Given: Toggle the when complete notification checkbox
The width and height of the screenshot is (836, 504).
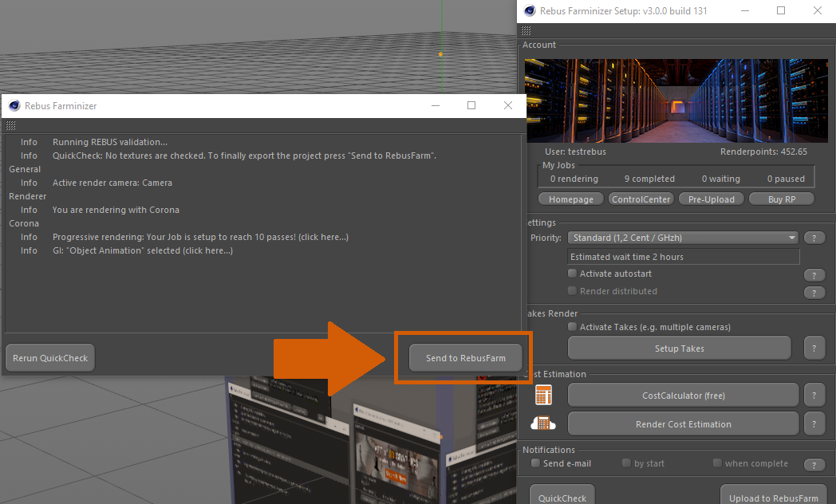Looking at the screenshot, I should pyautogui.click(x=717, y=463).
